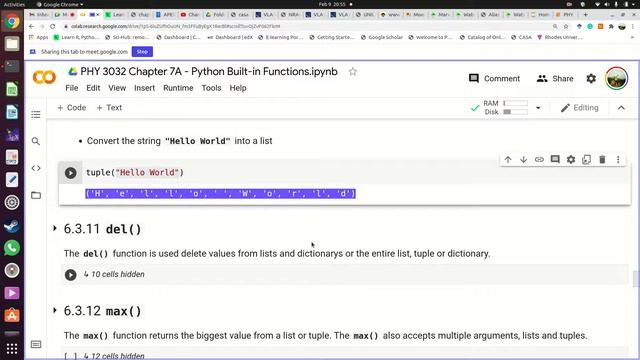Open the RAM and Disk resources dropdown
The height and width of the screenshot is (360, 640).
click(538, 108)
